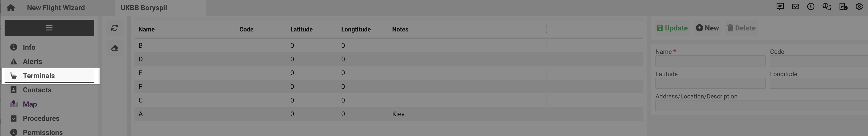Open Contacts in the sidebar
Viewport: 868px width, 136px height.
point(37,90)
